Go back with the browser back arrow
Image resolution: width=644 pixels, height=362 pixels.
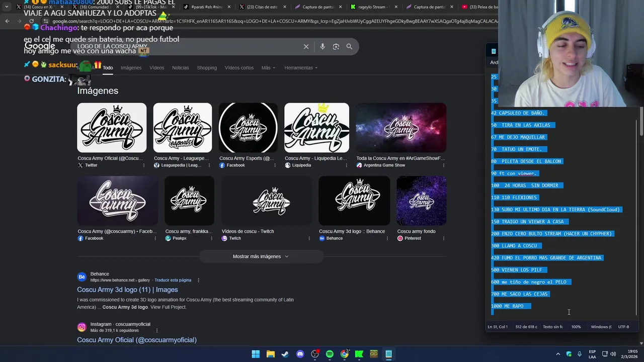[7, 21]
